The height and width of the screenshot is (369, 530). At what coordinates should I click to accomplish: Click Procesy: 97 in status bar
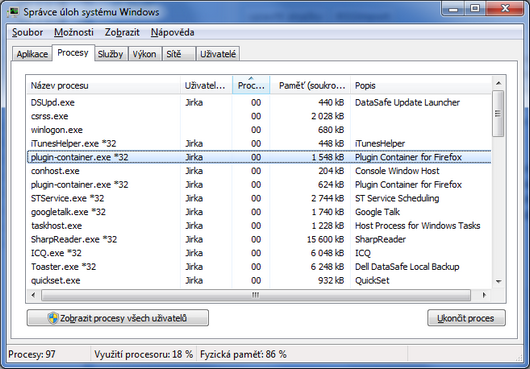[32, 354]
